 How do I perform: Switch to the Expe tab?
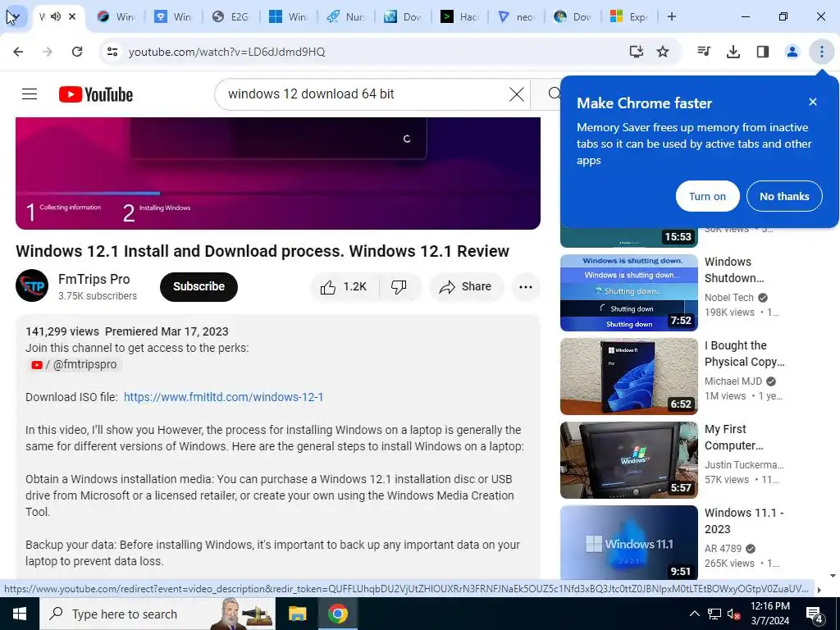pos(629,16)
